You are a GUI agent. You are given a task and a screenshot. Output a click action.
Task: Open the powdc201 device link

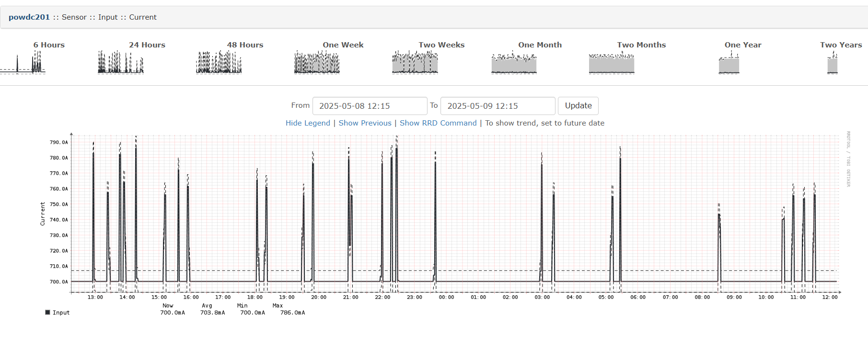(29, 17)
